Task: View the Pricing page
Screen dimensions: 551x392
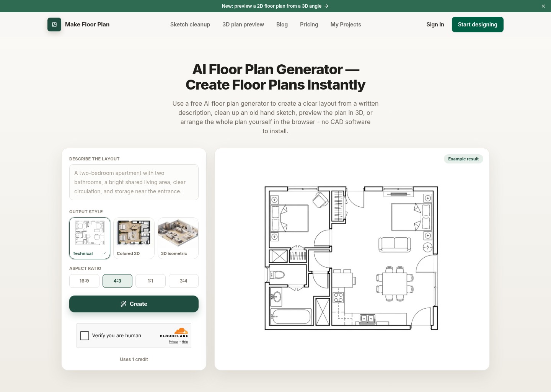Action: 309,24
